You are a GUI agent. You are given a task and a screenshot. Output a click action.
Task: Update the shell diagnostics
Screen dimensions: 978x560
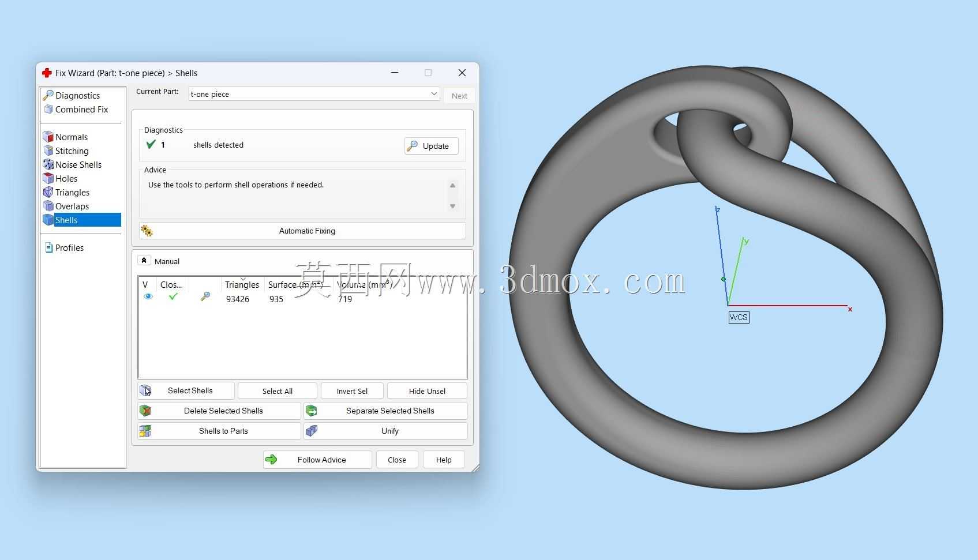(432, 146)
